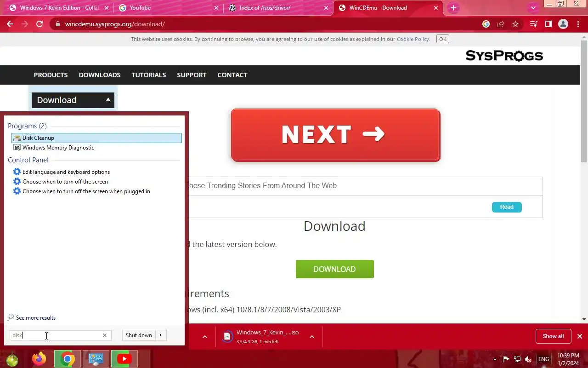Open the media controls icon

pyautogui.click(x=533, y=24)
